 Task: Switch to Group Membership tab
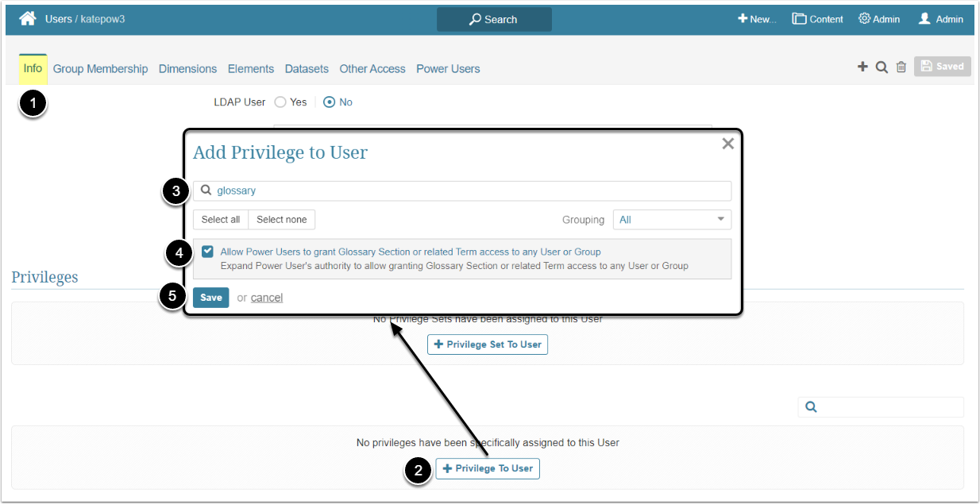[x=100, y=69]
